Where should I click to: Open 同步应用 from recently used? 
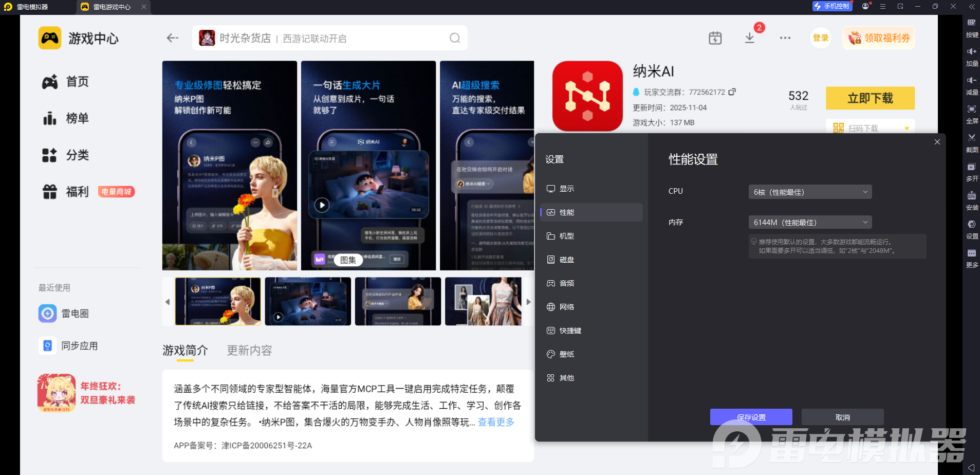(x=68, y=346)
